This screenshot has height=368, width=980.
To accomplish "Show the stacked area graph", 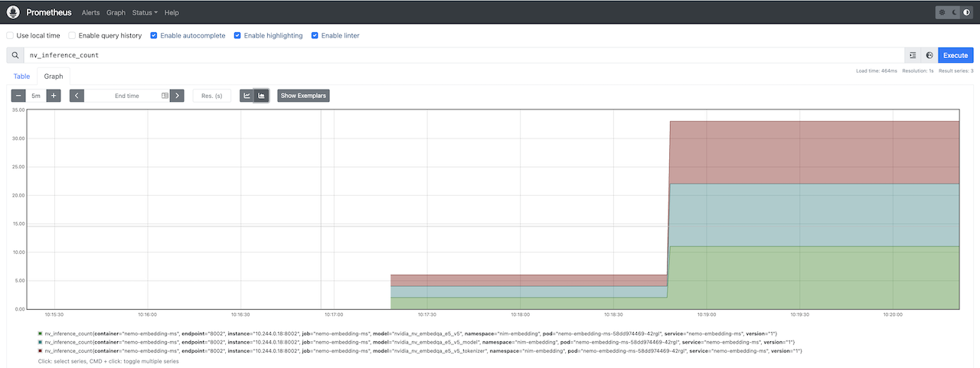I will point(261,96).
